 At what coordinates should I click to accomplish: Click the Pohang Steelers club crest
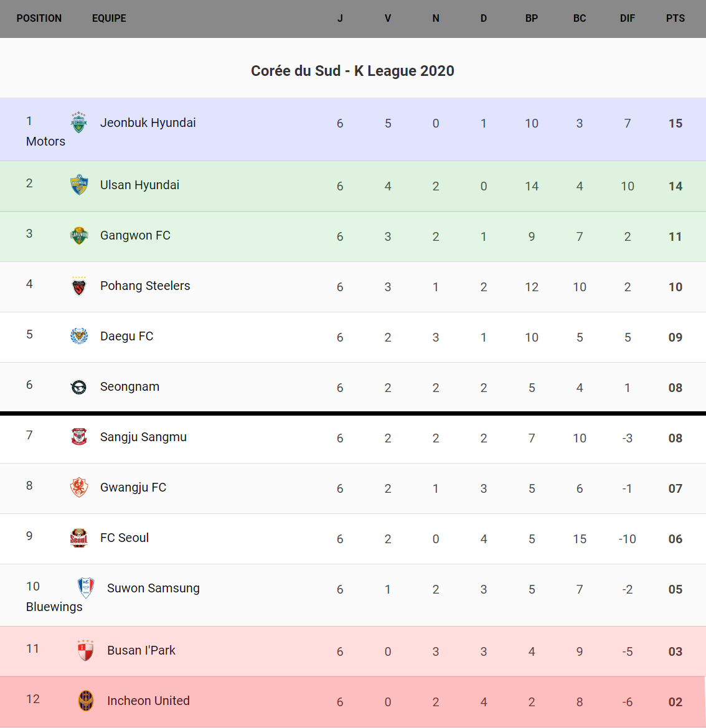(x=79, y=286)
